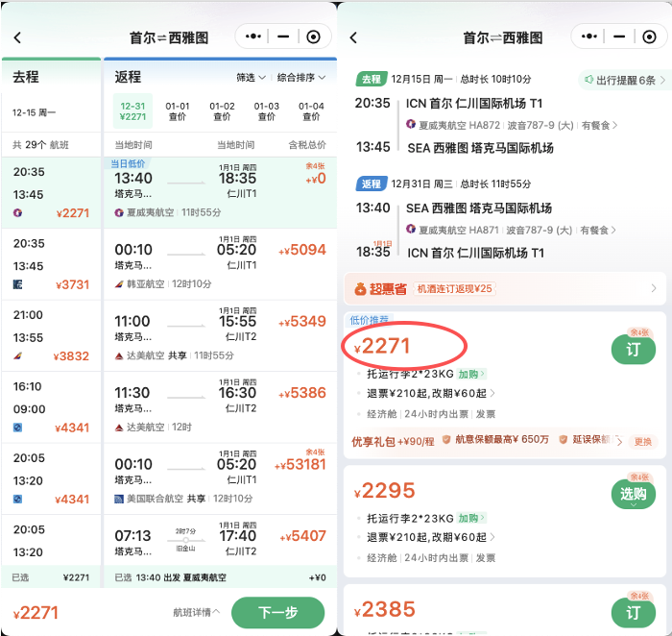Minimize mini program in left screen header

click(283, 37)
